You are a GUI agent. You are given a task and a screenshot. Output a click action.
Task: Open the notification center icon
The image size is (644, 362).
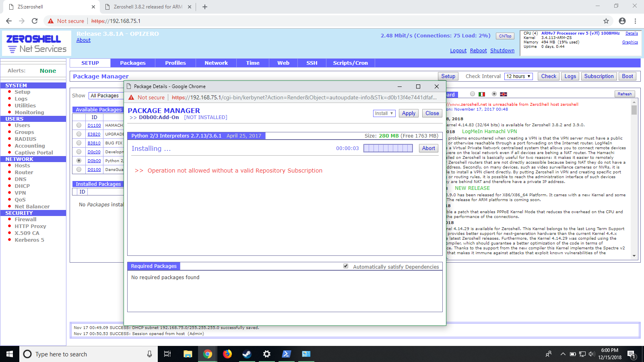coord(631,354)
